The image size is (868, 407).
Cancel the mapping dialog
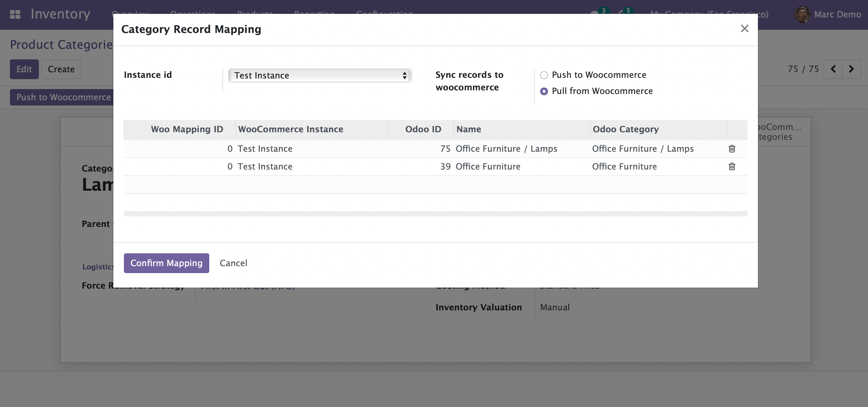pyautogui.click(x=233, y=263)
